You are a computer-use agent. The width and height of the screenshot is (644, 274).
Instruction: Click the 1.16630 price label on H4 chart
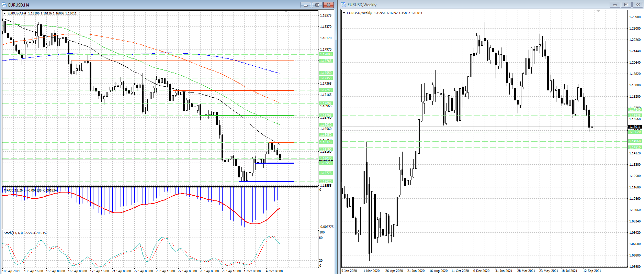point(326,125)
